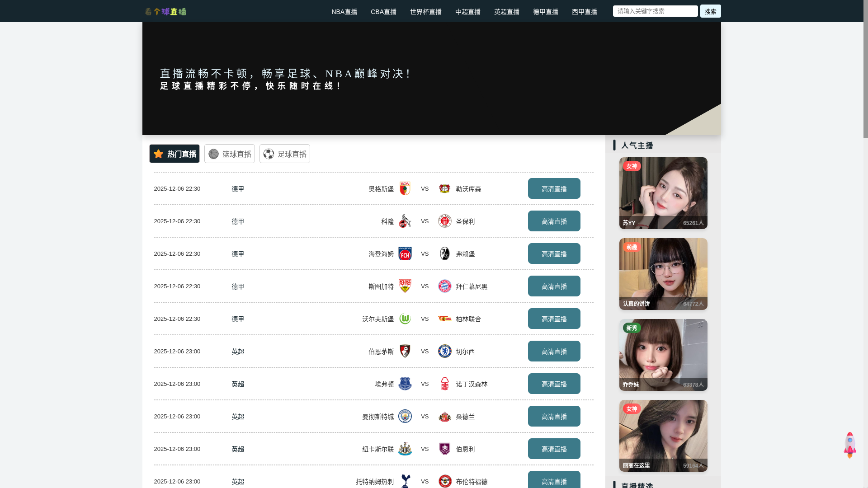Click the Newcastle United crest

pos(405,449)
